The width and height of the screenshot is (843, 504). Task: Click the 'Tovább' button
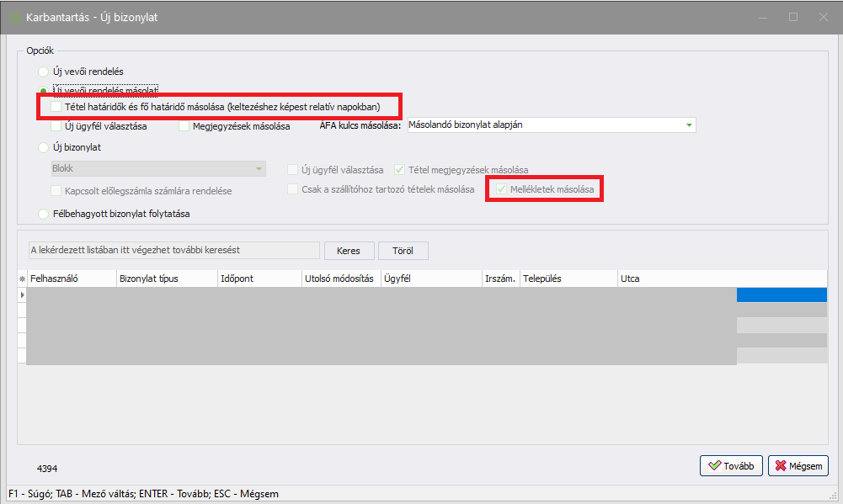(731, 465)
